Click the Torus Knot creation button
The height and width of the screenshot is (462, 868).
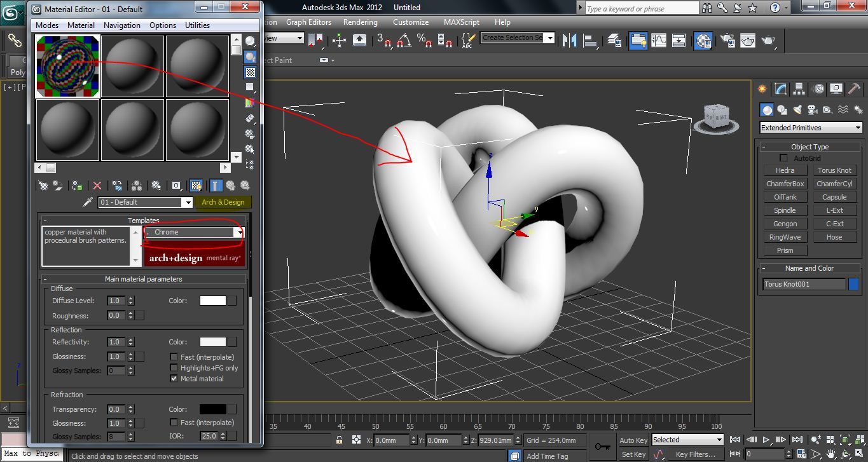pyautogui.click(x=834, y=170)
